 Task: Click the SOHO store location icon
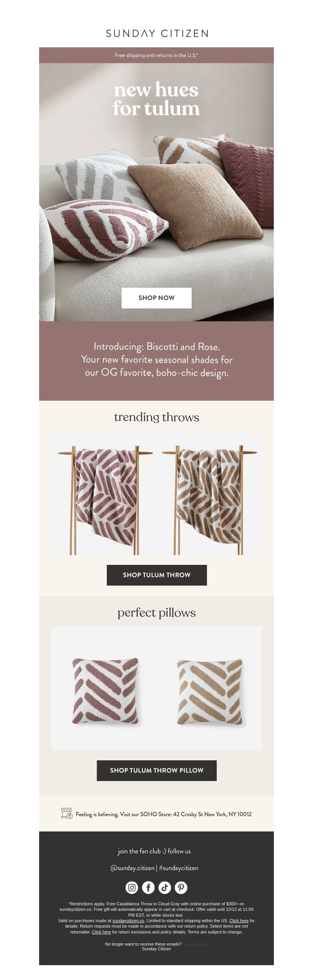(67, 813)
